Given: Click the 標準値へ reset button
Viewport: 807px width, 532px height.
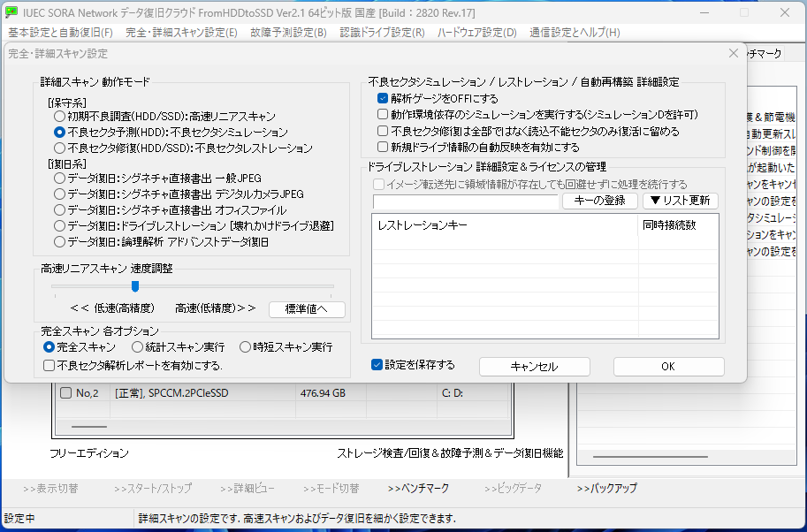Looking at the screenshot, I should click(x=307, y=309).
